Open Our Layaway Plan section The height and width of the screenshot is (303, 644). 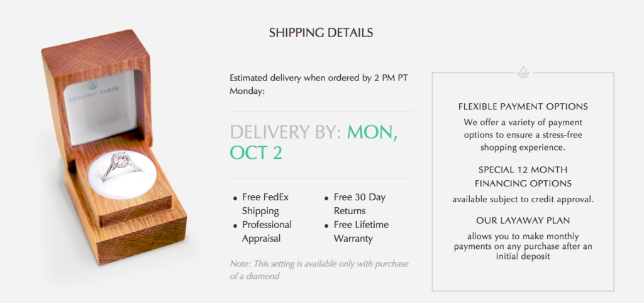[x=523, y=220]
